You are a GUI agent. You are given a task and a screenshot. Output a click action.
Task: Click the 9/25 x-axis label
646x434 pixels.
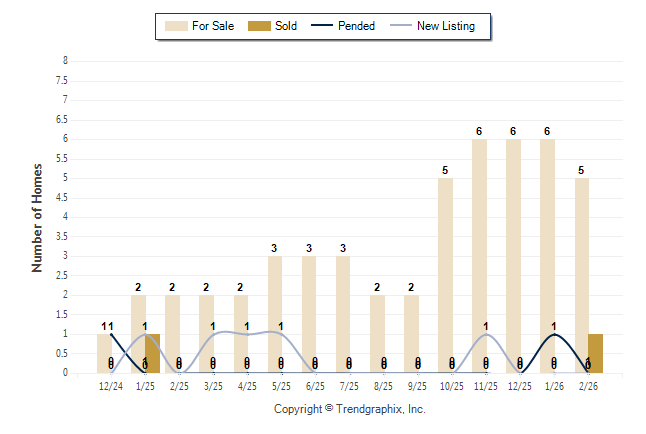pyautogui.click(x=418, y=386)
